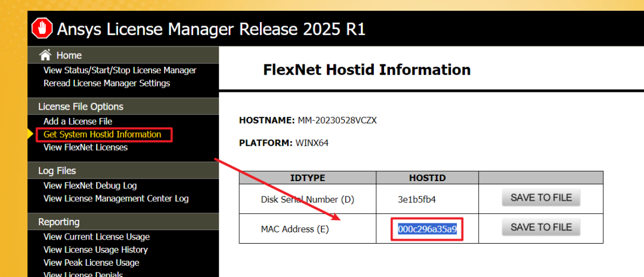Save MAC Address hostid to file
Viewport: 644px width, 277px height.
[541, 227]
